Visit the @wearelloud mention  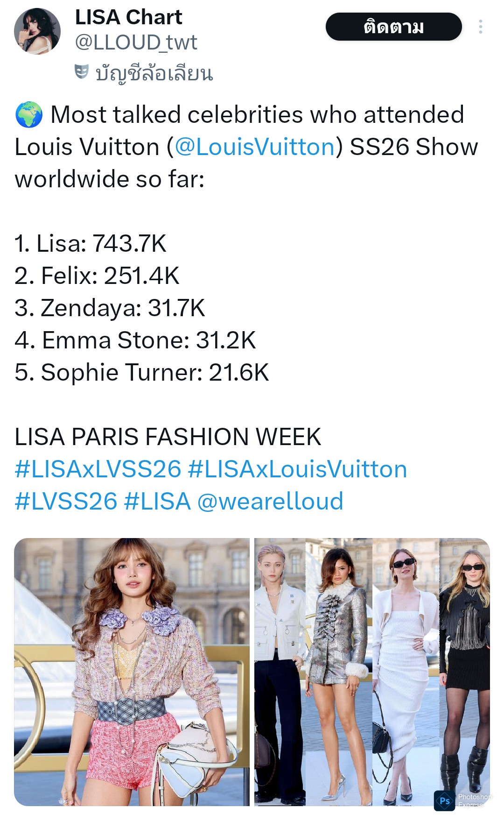(270, 502)
